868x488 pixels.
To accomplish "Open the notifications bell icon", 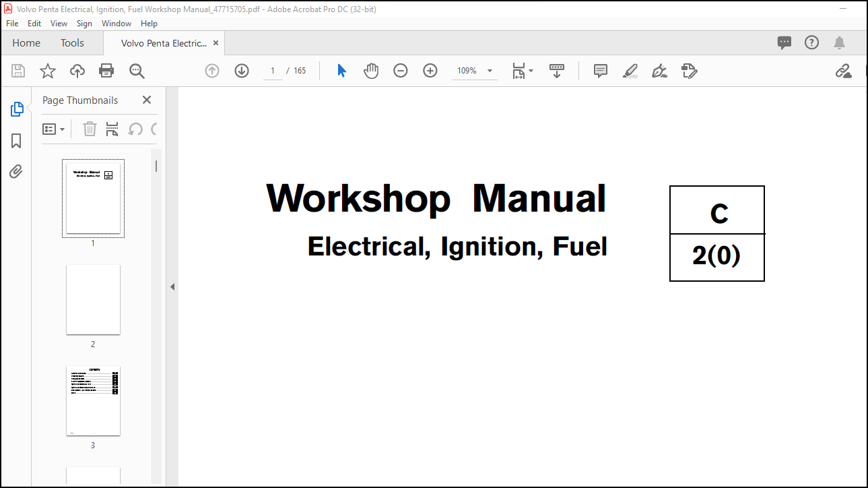I will [x=839, y=43].
